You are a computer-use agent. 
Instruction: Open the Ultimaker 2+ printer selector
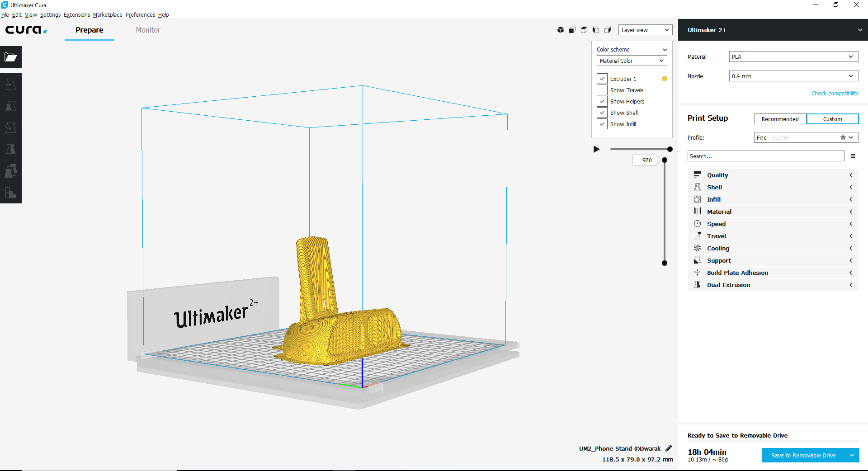[773, 30]
